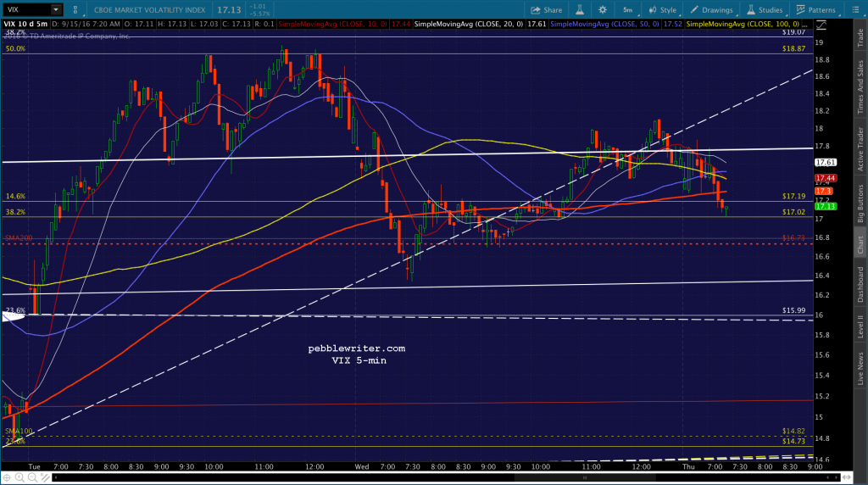Click the studies overflow ellipsis
This screenshot has width=868, height=485.
(x=806, y=25)
